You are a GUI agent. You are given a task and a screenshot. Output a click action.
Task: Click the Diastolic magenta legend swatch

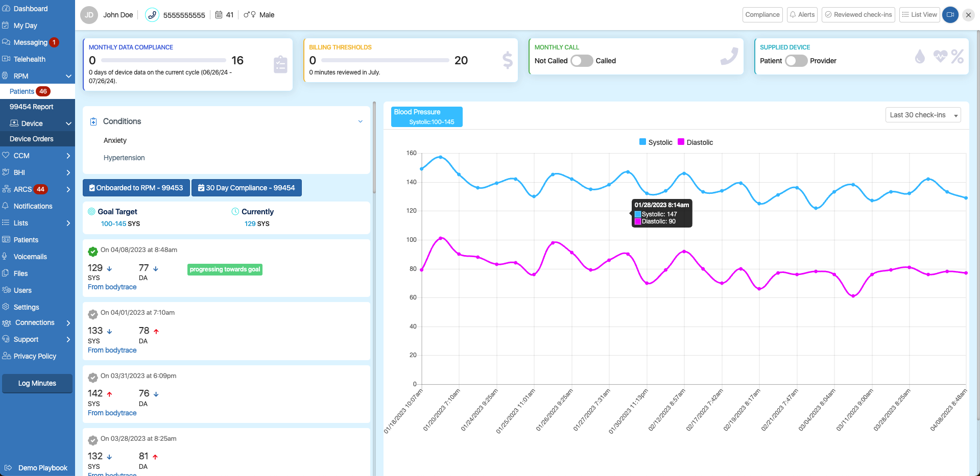[681, 142]
